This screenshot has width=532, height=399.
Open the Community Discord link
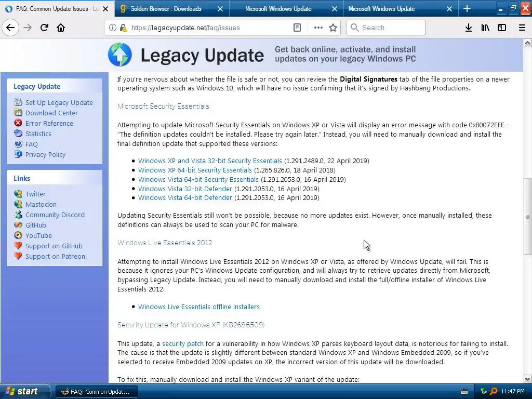(x=55, y=215)
